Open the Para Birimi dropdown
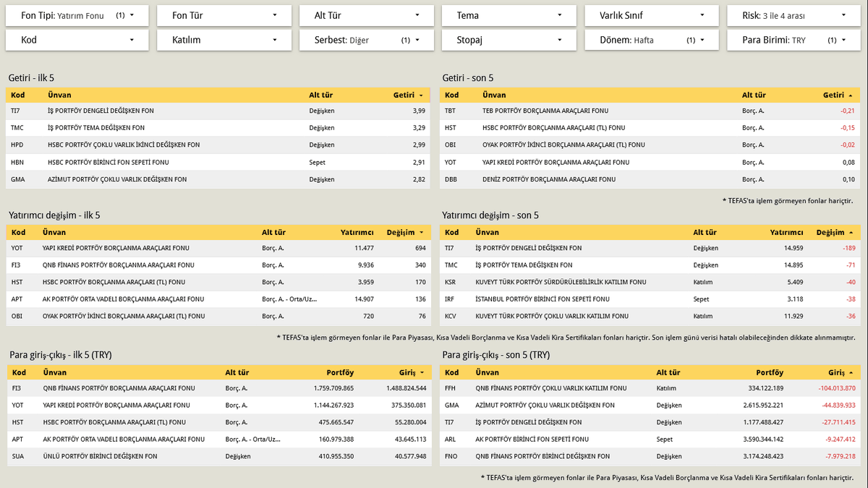The width and height of the screenshot is (868, 488). click(794, 40)
